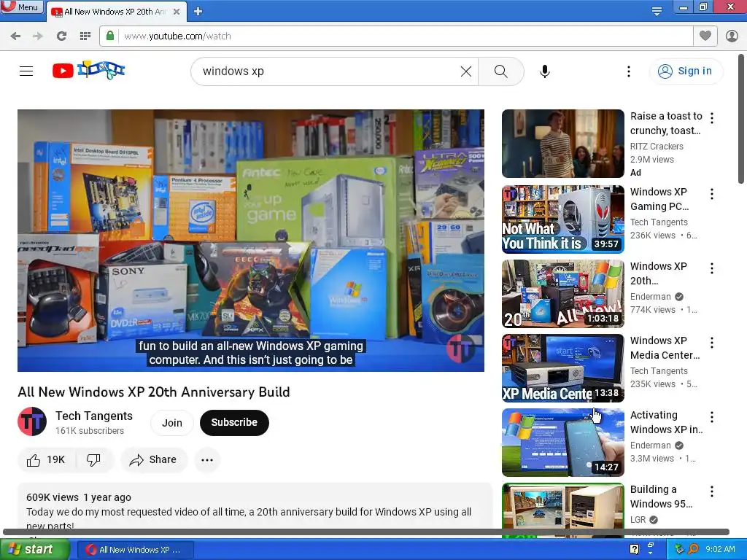Dislike the video
The image size is (747, 560).
click(94, 460)
